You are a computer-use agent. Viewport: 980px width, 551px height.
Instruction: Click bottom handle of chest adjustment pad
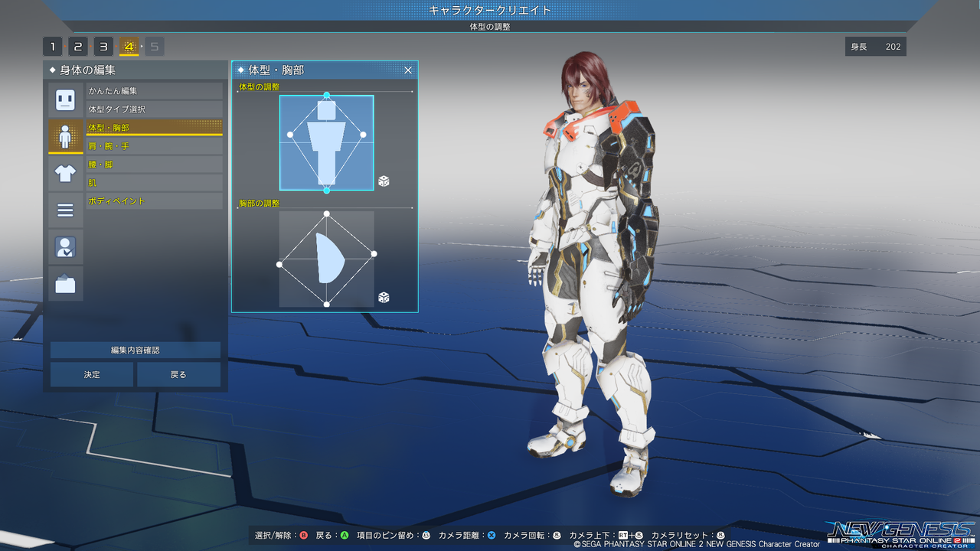point(327,305)
